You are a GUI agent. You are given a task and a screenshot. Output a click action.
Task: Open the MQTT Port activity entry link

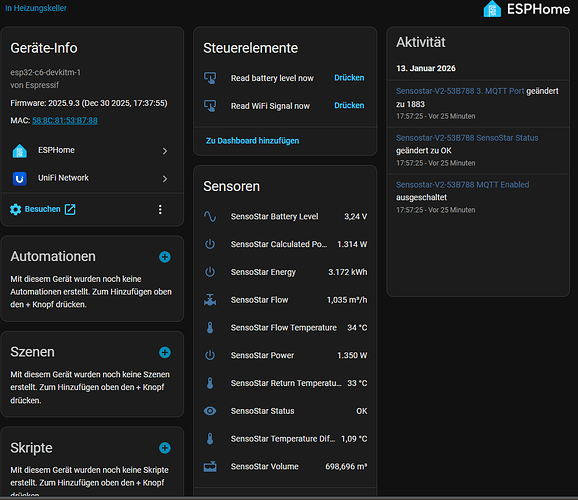click(460, 91)
